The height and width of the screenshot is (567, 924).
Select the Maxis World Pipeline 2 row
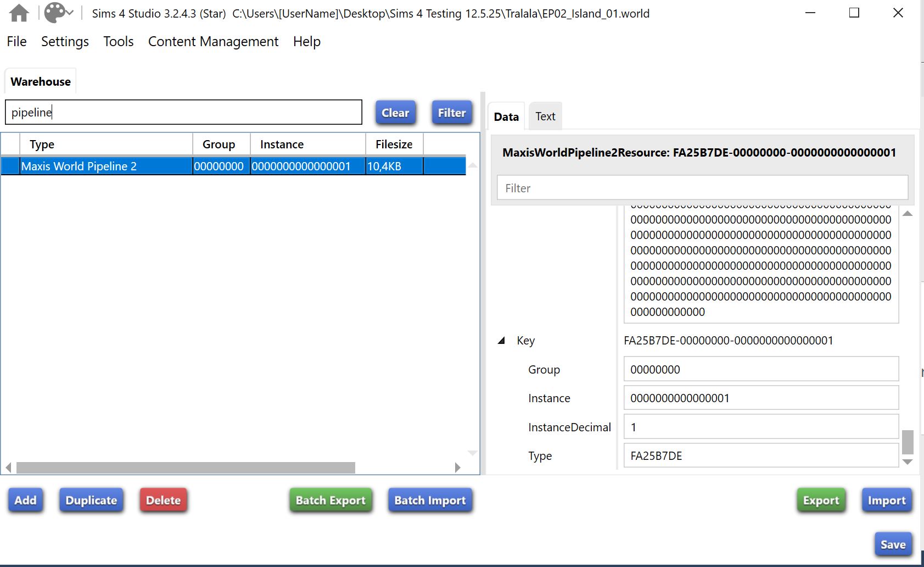[x=233, y=166]
